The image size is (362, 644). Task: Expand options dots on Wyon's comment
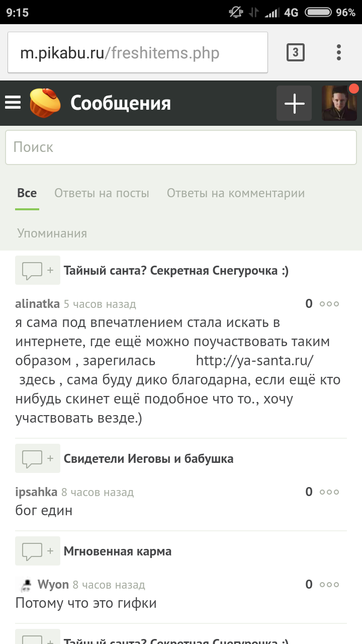tap(329, 585)
